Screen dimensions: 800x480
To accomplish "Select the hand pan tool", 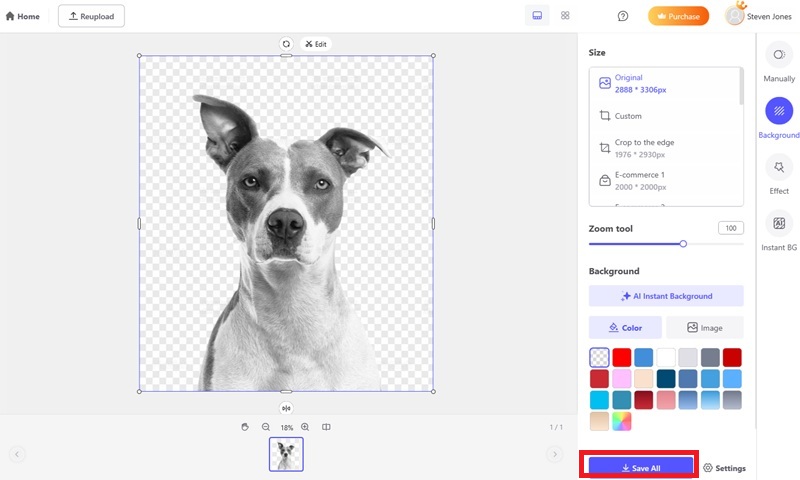I will pos(245,427).
